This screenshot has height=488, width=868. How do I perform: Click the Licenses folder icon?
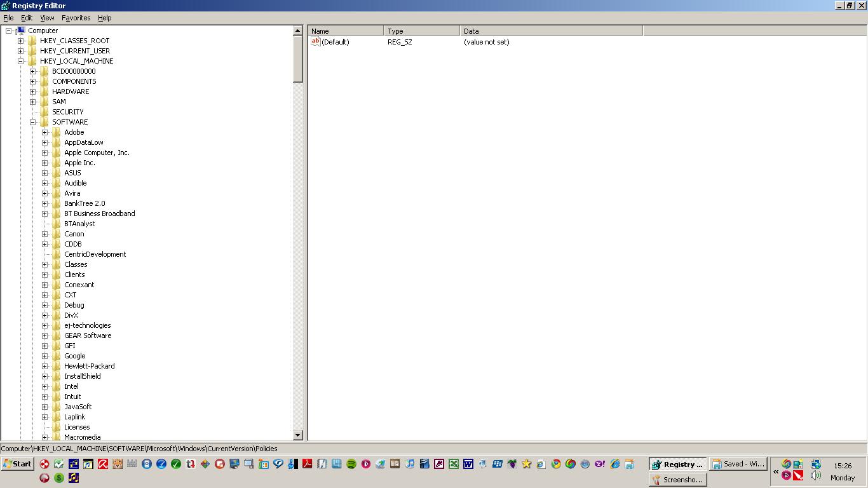(x=56, y=427)
